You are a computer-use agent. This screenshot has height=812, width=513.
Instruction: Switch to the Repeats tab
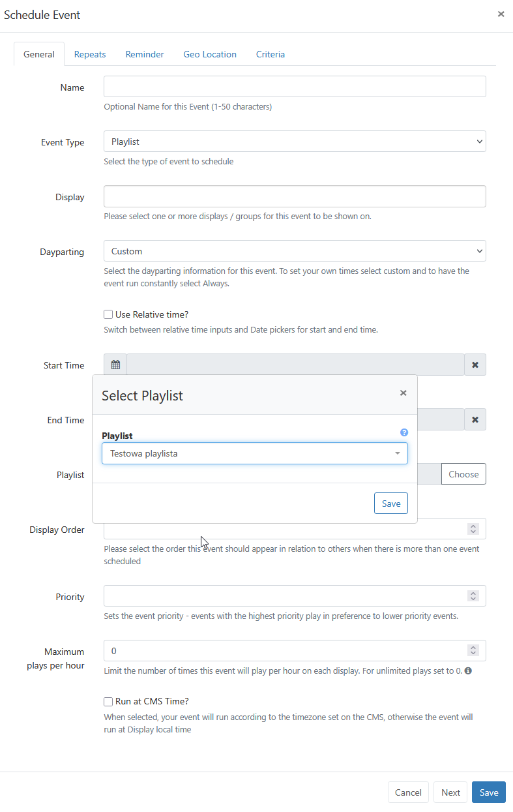pos(90,54)
